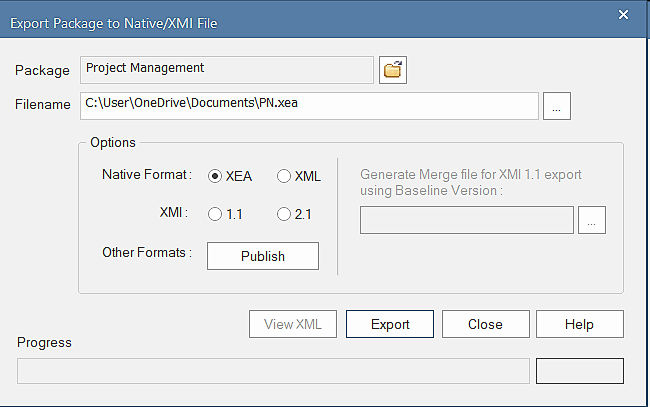Click the package browse folder icon
This screenshot has height=407, width=650.
coord(394,70)
